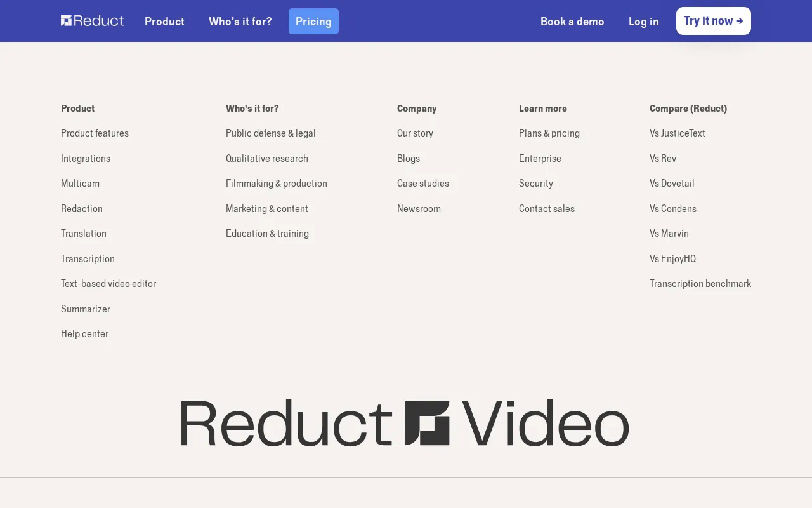
Task: Open the Plans & pricing link
Action: pos(549,133)
